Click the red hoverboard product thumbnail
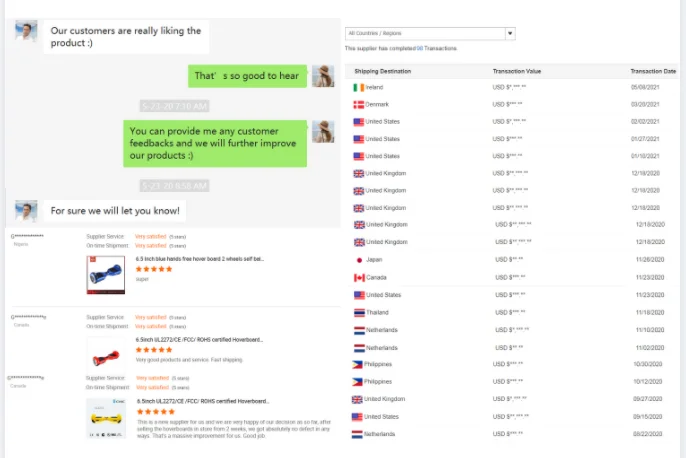Image resolution: width=686 pixels, height=458 pixels. (105, 352)
